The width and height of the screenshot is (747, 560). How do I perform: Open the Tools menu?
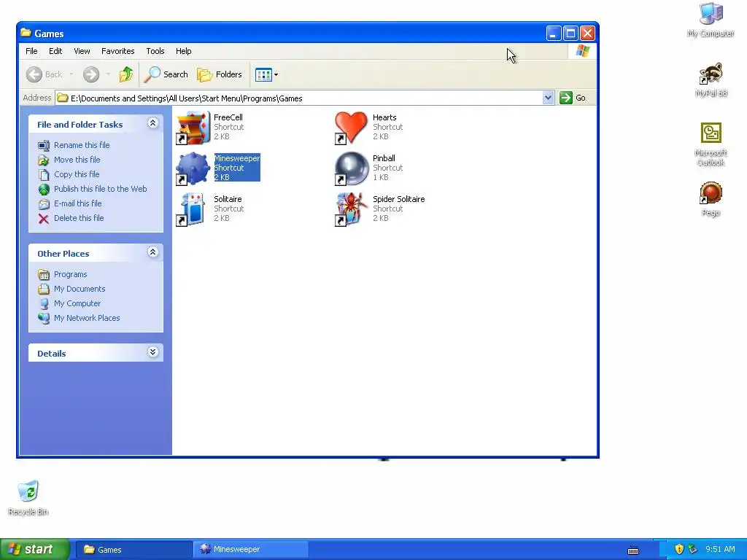coord(155,51)
